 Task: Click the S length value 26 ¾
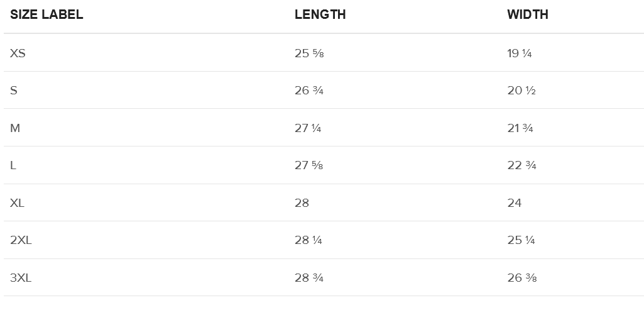coord(309,91)
